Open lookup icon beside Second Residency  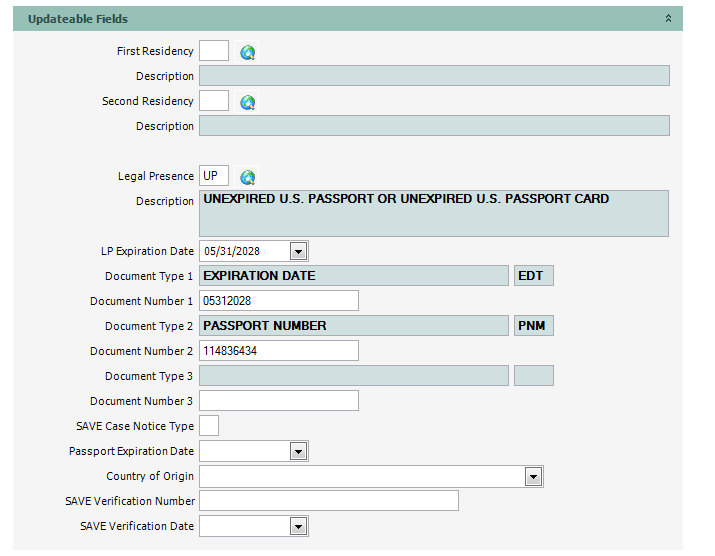click(x=247, y=102)
